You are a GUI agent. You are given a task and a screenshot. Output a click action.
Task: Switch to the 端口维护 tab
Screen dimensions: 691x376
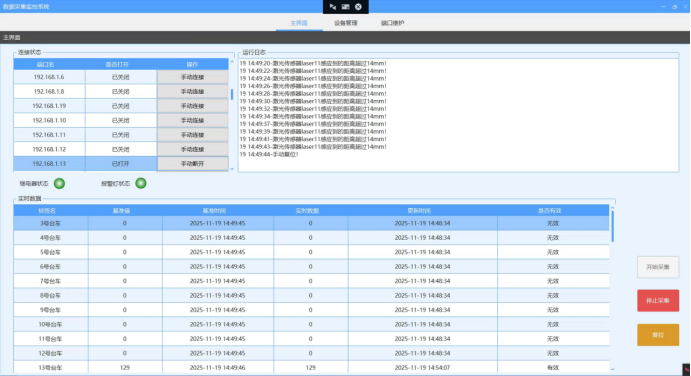[392, 23]
